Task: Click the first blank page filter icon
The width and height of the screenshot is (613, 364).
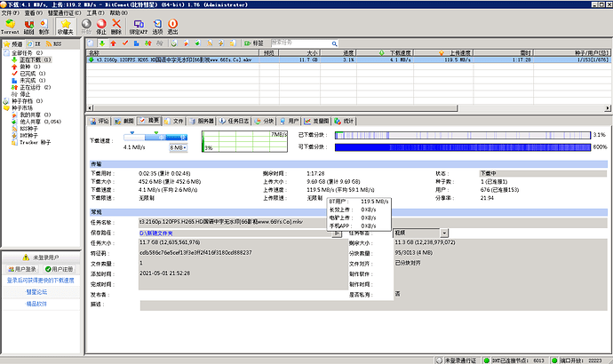Action: pos(91,44)
